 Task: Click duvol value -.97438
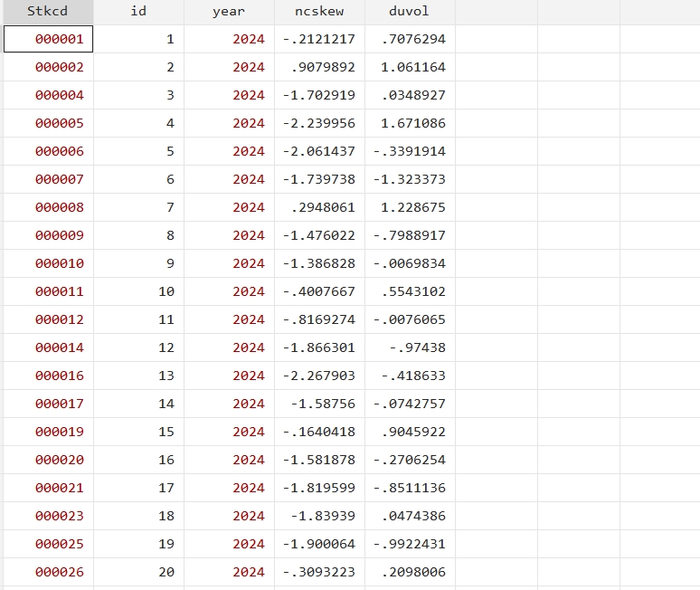click(x=410, y=347)
